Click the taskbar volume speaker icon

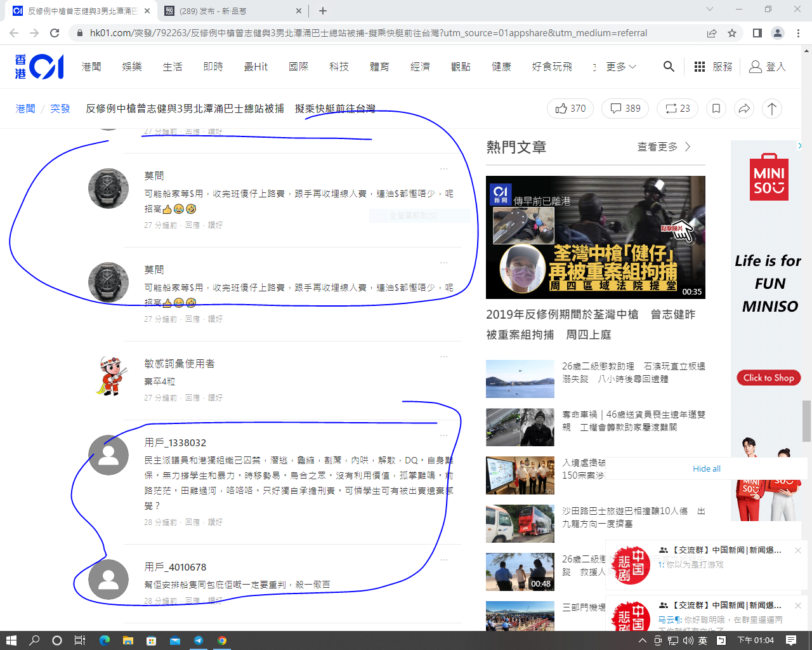pos(688,640)
